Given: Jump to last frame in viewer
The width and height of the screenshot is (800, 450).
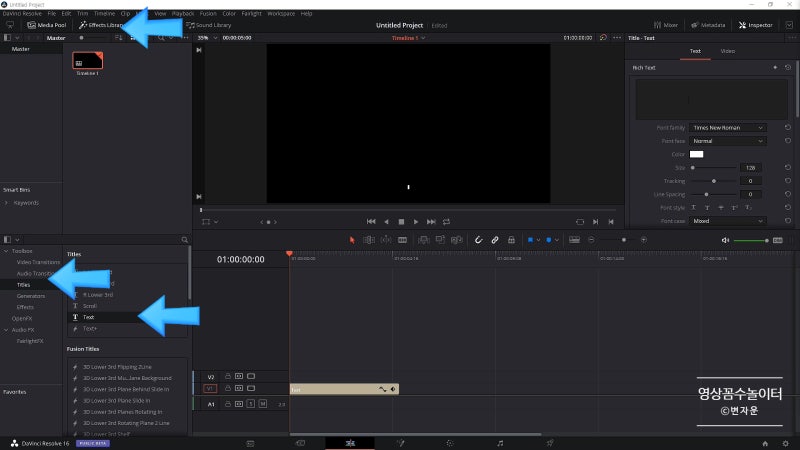Looking at the screenshot, I should point(431,221).
